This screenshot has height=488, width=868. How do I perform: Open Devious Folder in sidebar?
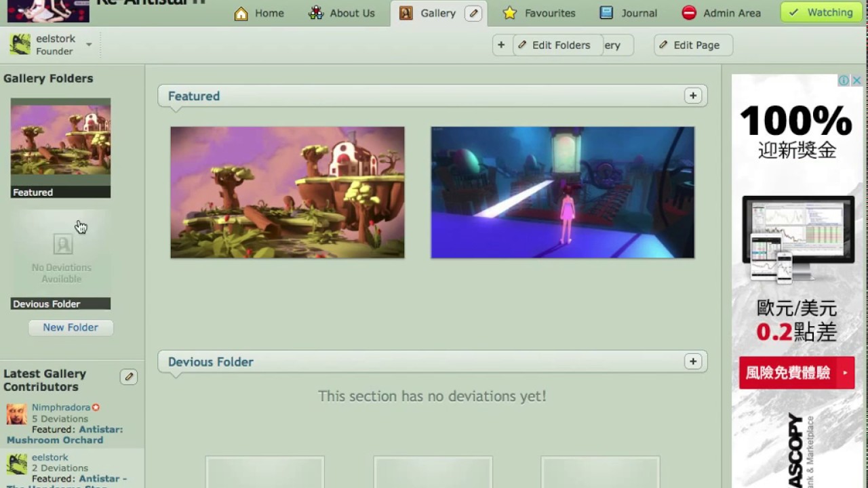coord(60,260)
